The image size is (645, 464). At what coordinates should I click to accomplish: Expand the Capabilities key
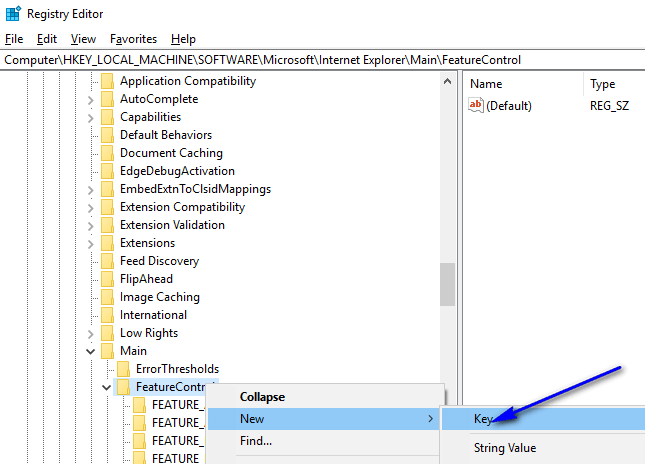tap(90, 118)
